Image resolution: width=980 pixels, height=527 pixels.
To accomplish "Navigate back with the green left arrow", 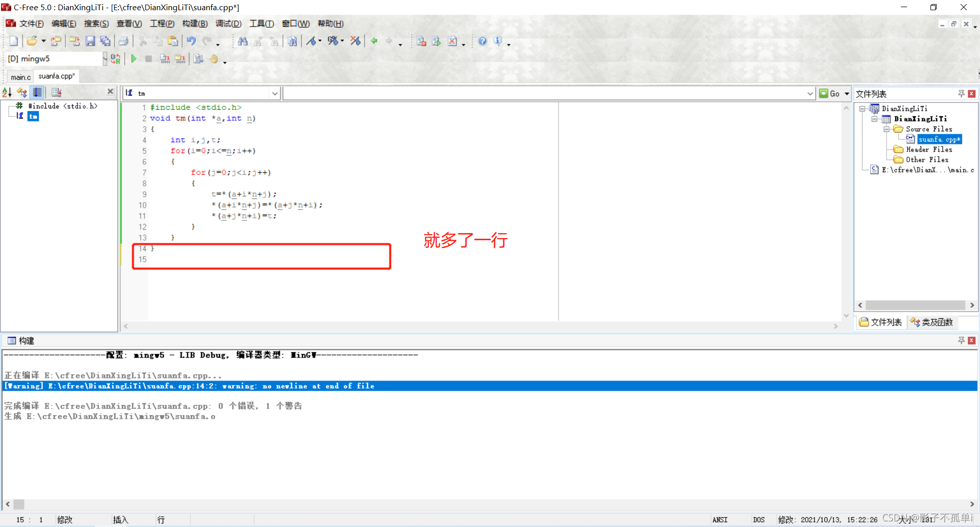I will [374, 41].
